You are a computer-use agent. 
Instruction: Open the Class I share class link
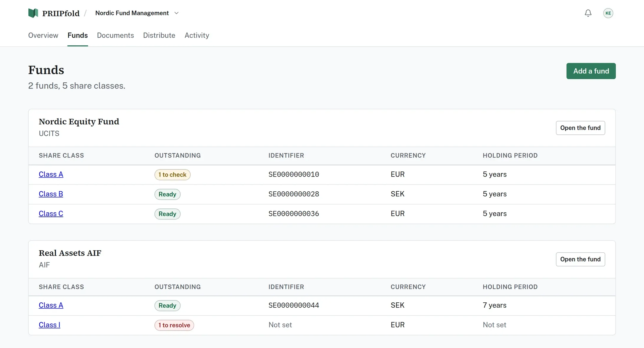coord(49,325)
